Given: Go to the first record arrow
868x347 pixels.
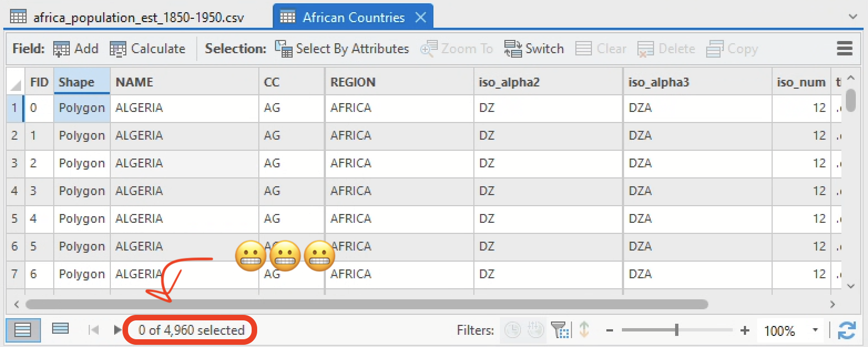Looking at the screenshot, I should 94,330.
